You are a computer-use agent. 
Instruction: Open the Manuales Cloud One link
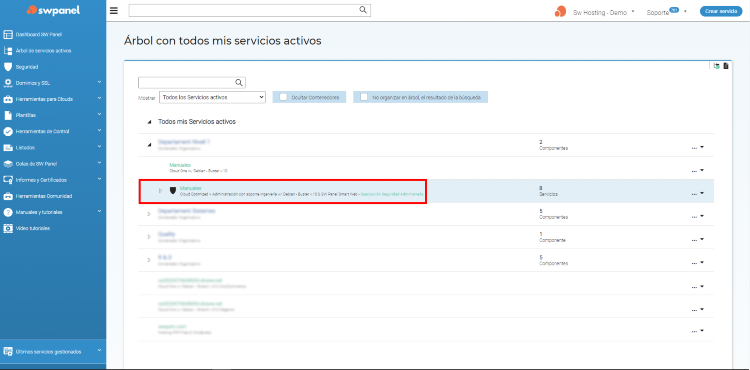(180, 165)
